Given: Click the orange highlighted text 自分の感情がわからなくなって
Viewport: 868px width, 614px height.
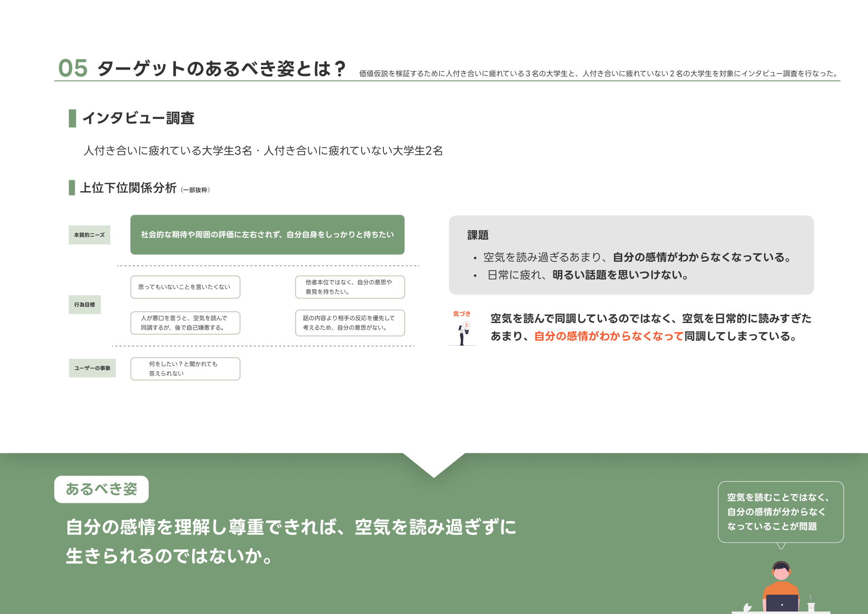Looking at the screenshot, I should pos(608,336).
